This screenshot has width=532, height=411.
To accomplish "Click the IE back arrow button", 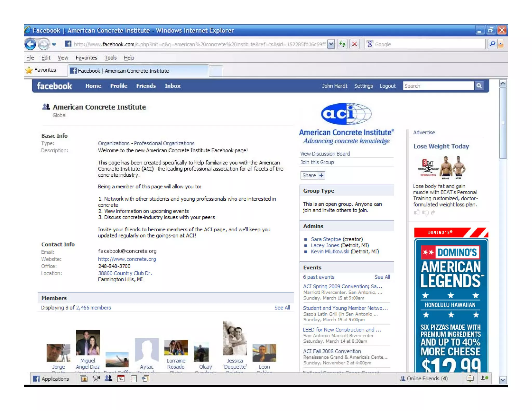I will pos(30,44).
